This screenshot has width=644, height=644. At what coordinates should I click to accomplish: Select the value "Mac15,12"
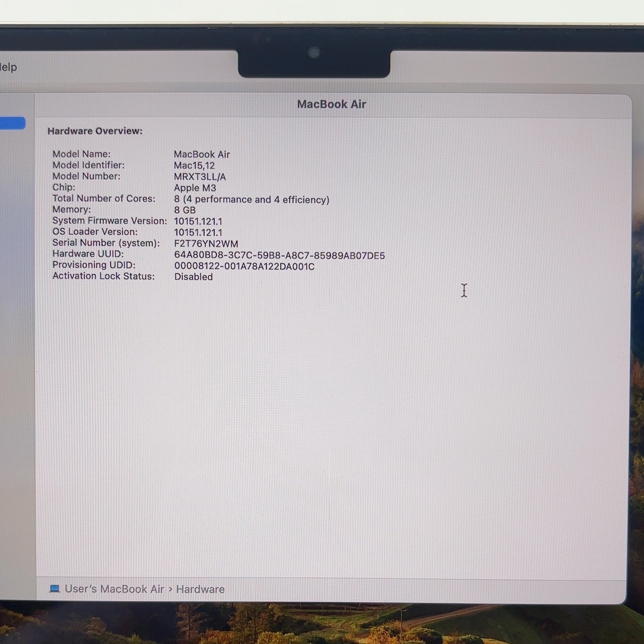(194, 166)
